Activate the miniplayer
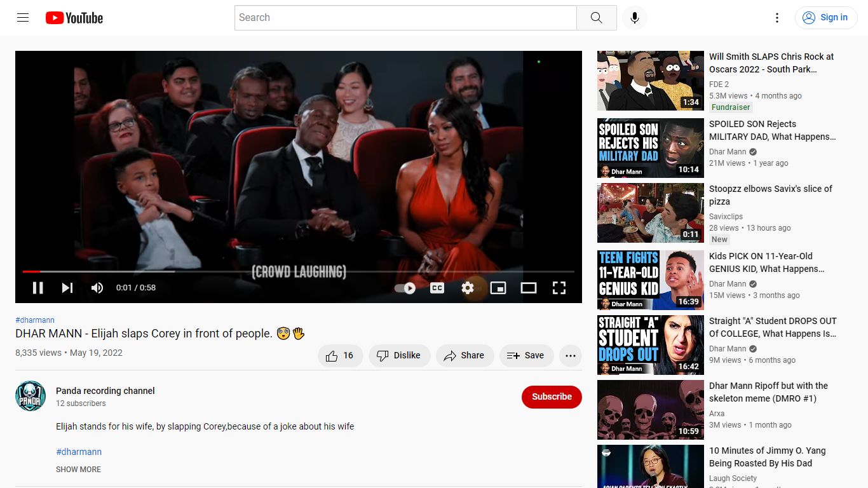 [498, 288]
